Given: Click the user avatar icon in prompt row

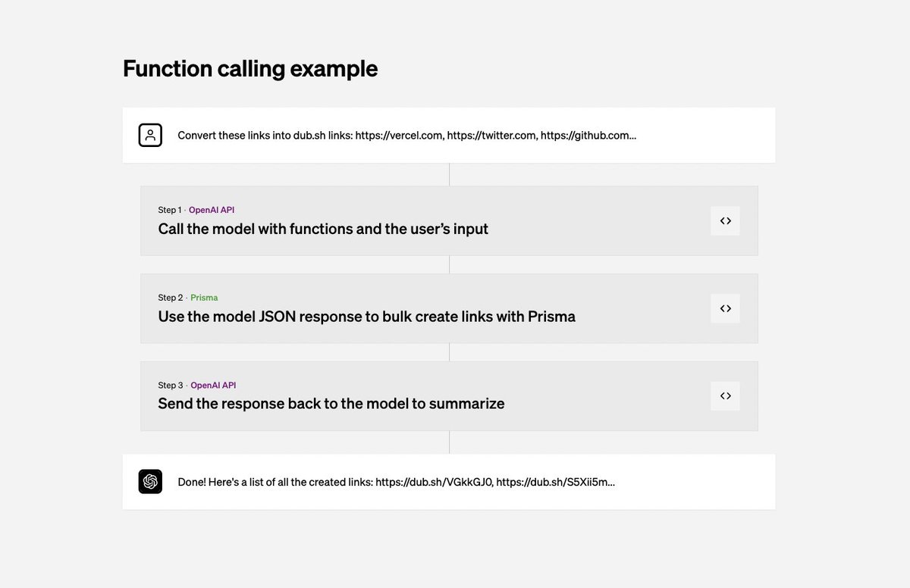Looking at the screenshot, I should point(150,135).
